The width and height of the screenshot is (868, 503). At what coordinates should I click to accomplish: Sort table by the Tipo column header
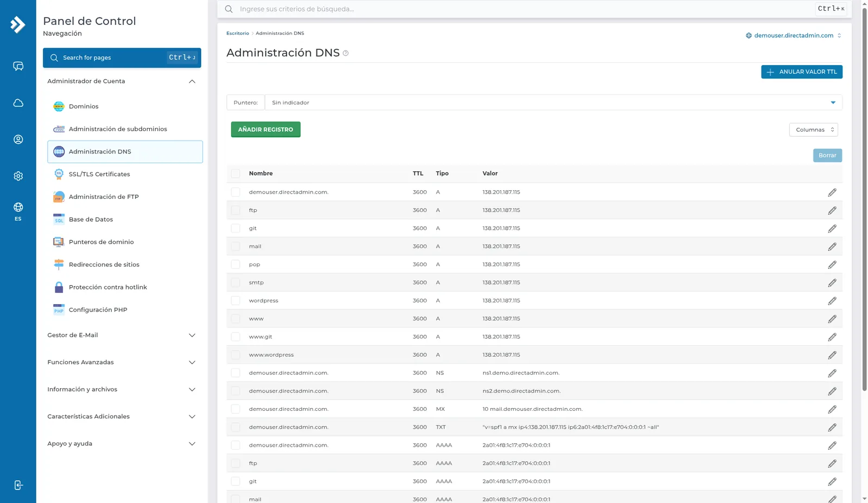pos(442,173)
